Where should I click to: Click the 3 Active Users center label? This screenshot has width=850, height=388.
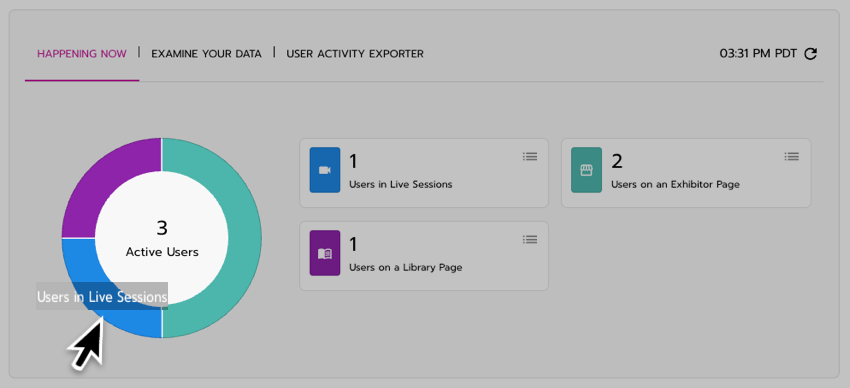click(x=162, y=238)
